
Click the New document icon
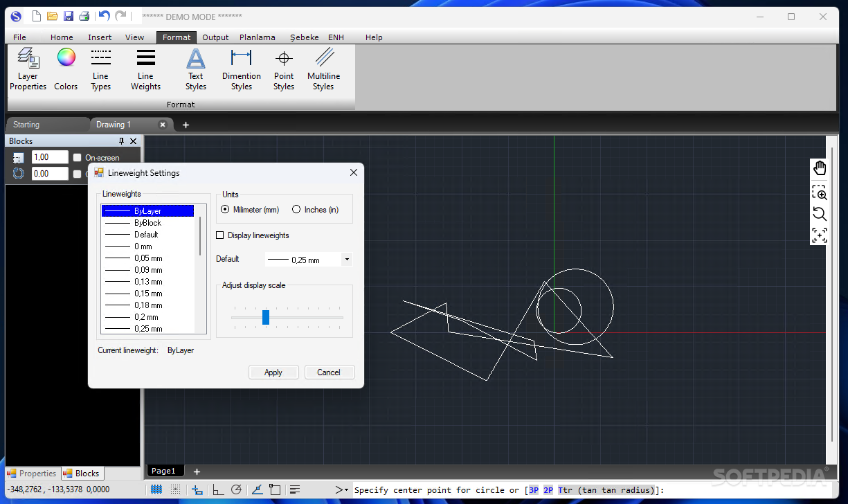coord(37,16)
